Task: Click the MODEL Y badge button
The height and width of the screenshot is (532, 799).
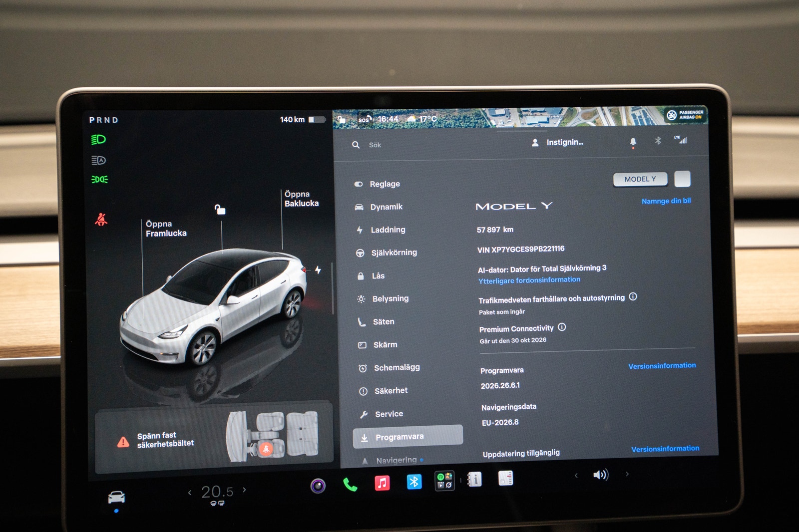Action: (640, 179)
